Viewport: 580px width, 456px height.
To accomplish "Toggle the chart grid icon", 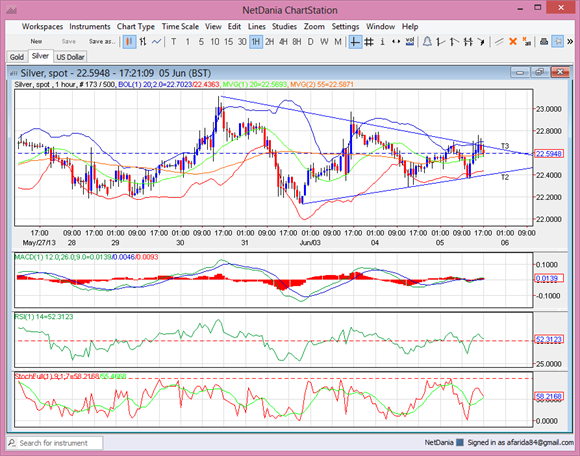I will tap(369, 42).
